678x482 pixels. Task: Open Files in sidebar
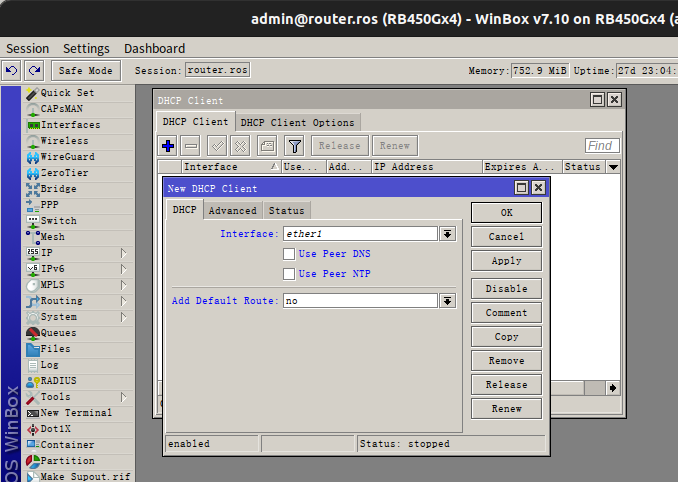(79, 349)
